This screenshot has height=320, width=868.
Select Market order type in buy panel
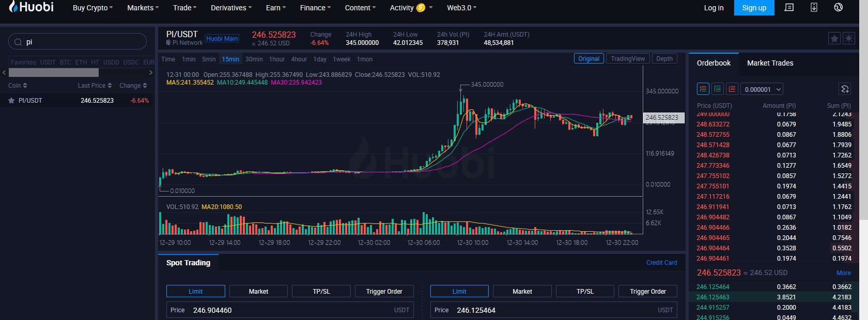coord(258,292)
